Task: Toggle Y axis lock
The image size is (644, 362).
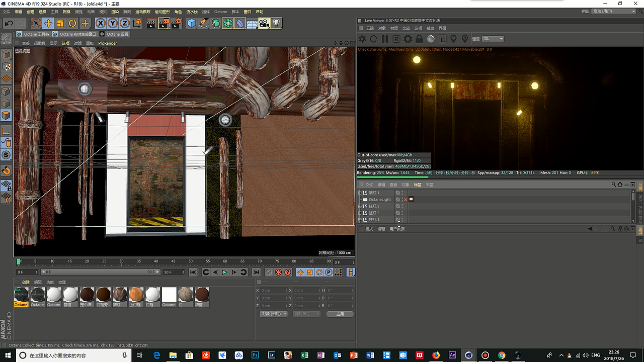Action: [x=113, y=23]
